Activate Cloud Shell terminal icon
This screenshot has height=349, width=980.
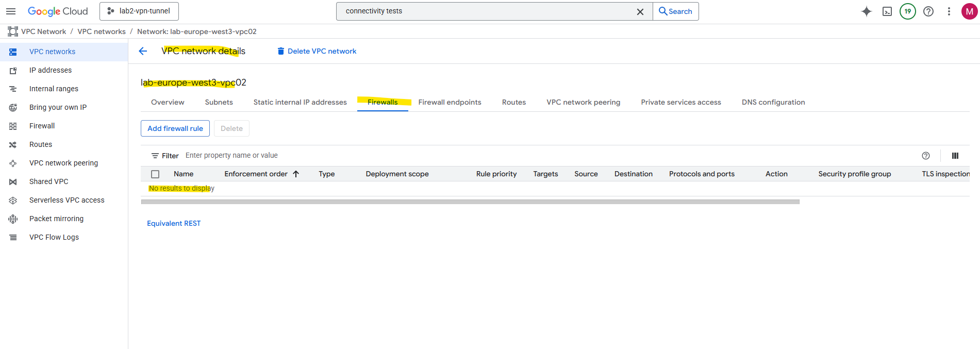887,11
